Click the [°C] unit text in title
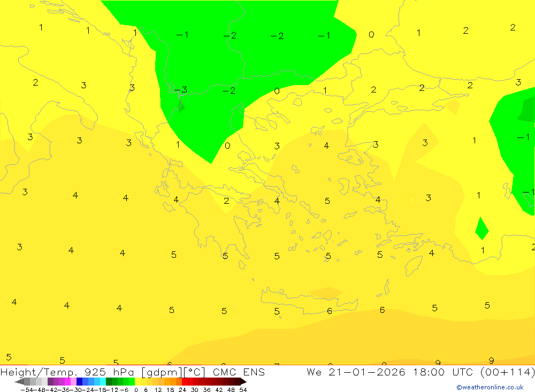The image size is (535, 392). [x=195, y=372]
